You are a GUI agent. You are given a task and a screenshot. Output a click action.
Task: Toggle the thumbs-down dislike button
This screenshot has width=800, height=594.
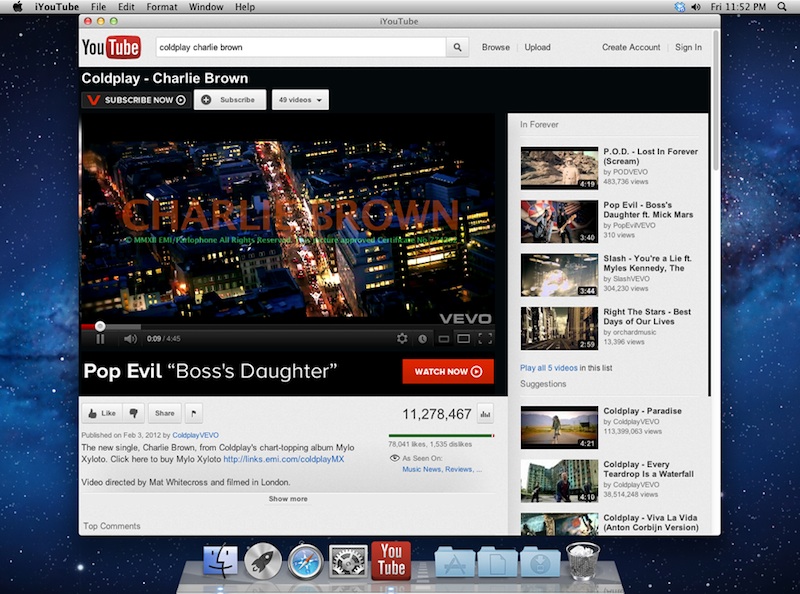tap(134, 413)
